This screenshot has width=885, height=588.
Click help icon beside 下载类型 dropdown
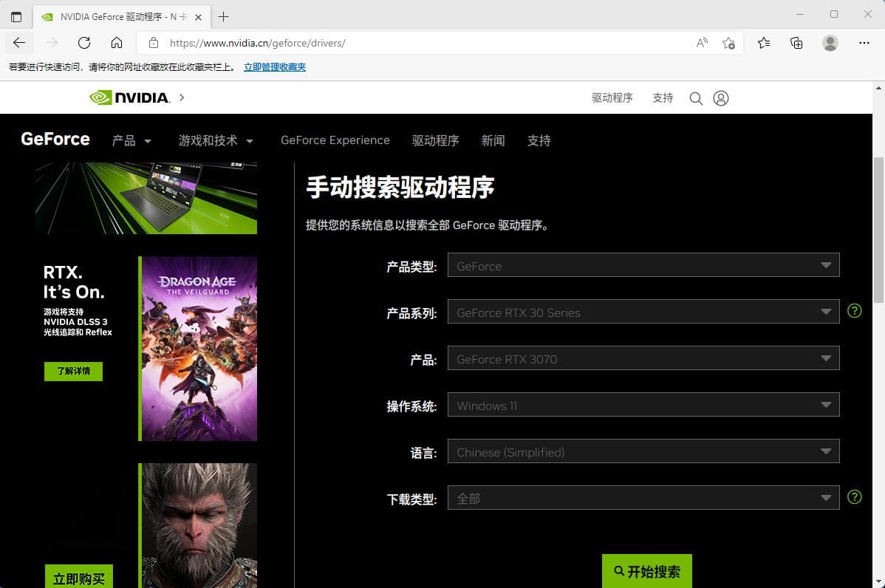(855, 497)
